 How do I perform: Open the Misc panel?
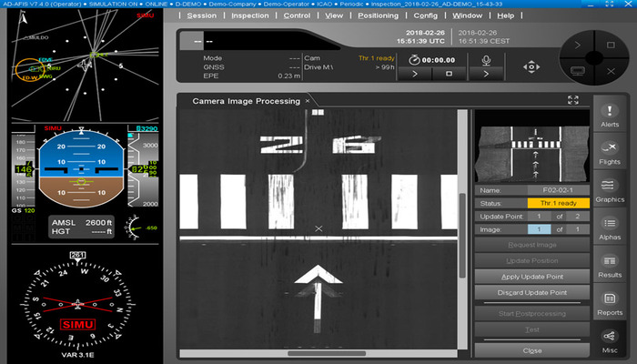[x=610, y=341]
